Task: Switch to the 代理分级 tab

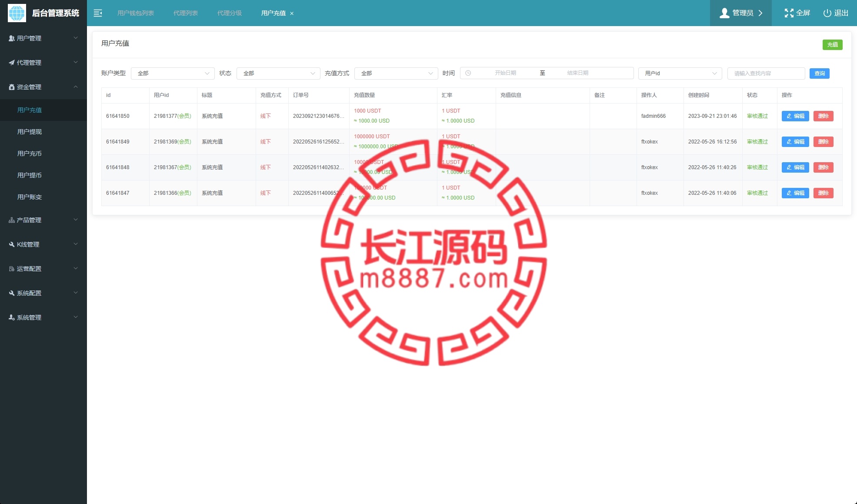Action: pos(230,13)
